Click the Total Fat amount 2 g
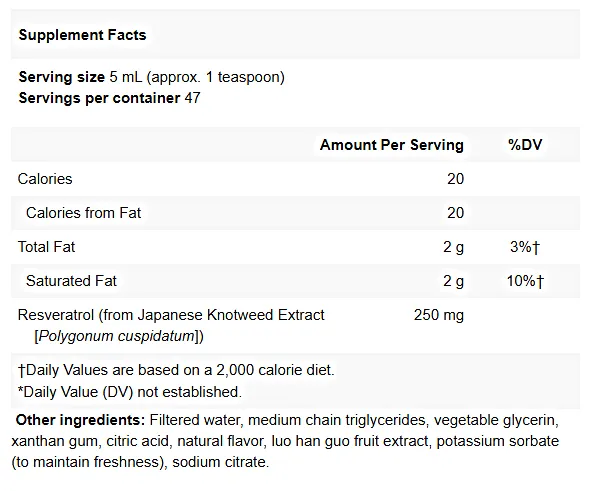This screenshot has width=592, height=491. pos(453,247)
